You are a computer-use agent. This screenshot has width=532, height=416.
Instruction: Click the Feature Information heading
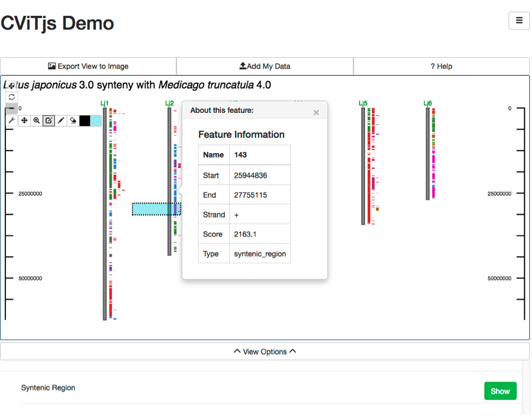coord(241,135)
